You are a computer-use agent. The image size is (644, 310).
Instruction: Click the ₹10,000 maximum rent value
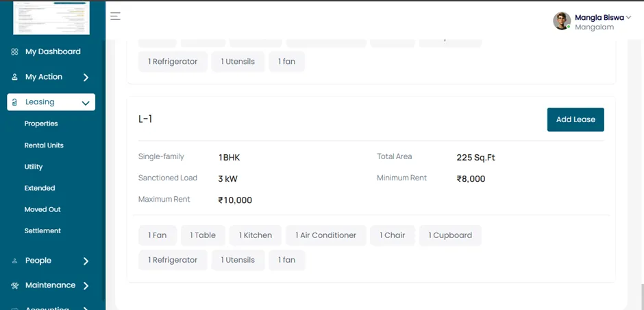[x=235, y=200]
